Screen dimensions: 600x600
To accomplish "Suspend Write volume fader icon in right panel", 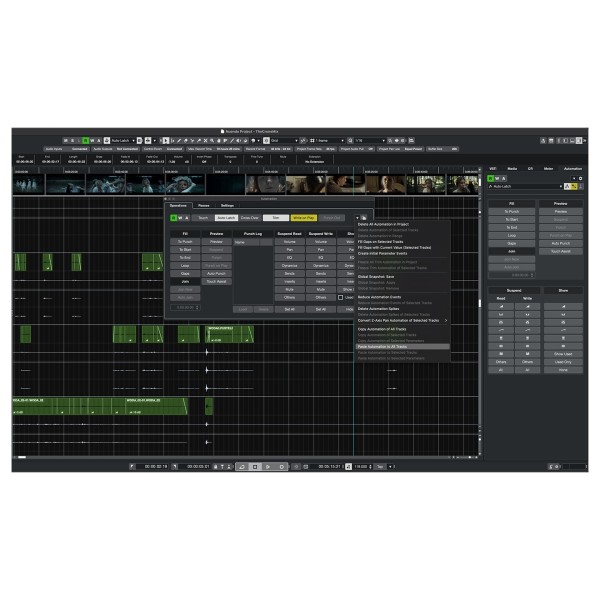I will 527,307.
